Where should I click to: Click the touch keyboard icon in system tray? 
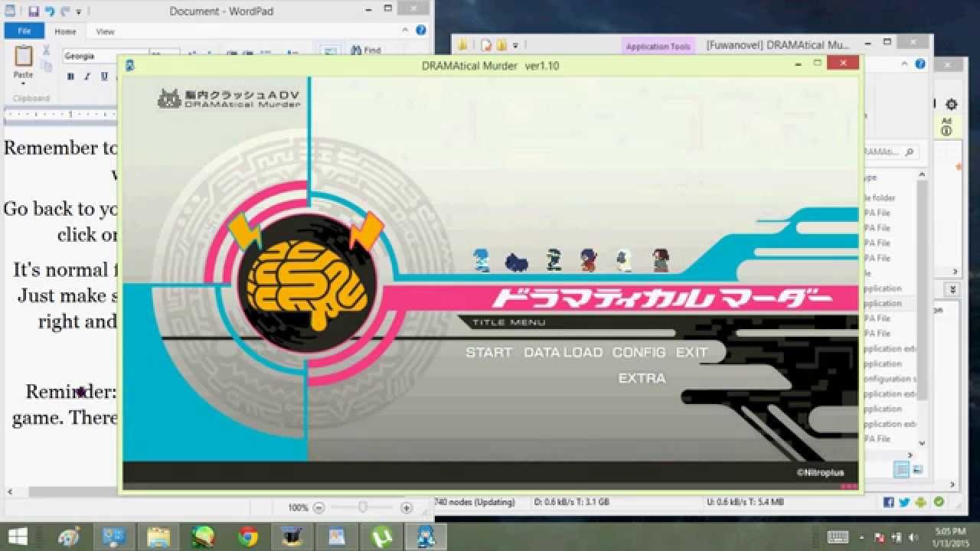pos(838,536)
